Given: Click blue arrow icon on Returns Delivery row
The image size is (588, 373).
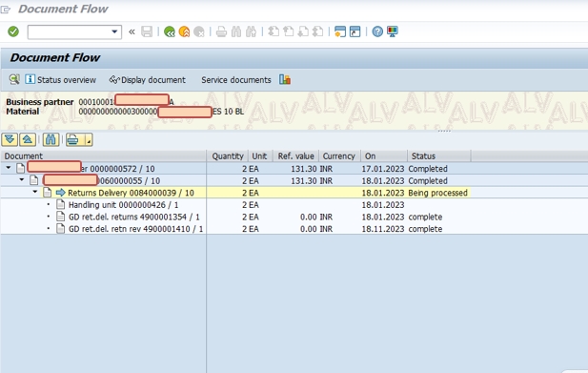Looking at the screenshot, I should coord(60,193).
